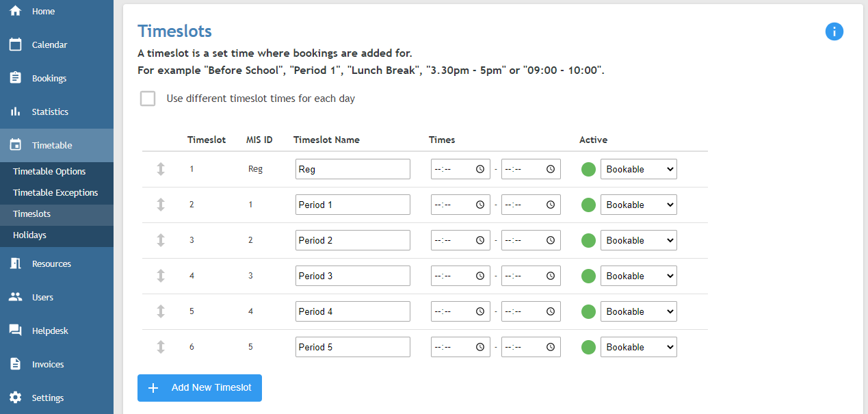868x414 pixels.
Task: Click the drag handle for Period 3
Action: click(161, 276)
